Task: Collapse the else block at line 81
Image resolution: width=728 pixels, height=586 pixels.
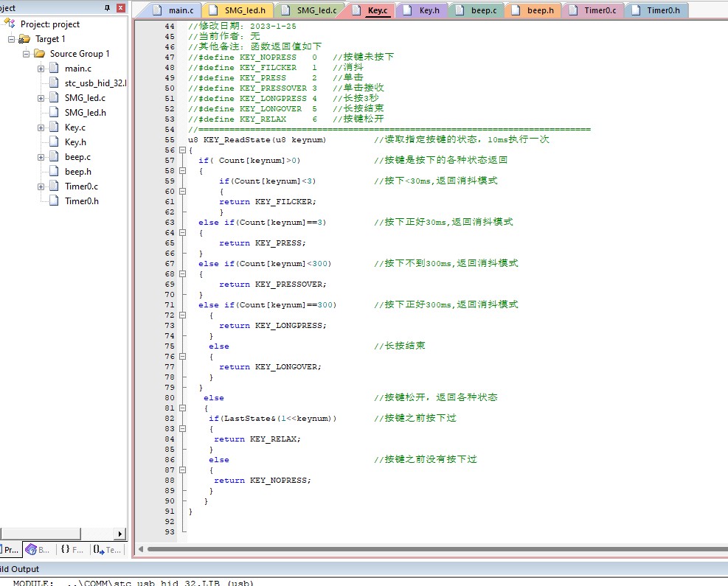Action: coord(182,408)
